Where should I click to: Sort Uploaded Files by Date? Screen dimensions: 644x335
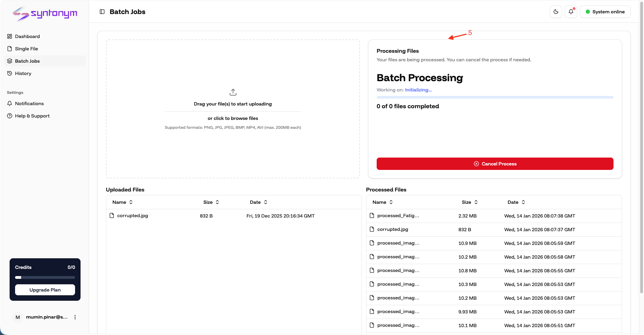(x=258, y=202)
